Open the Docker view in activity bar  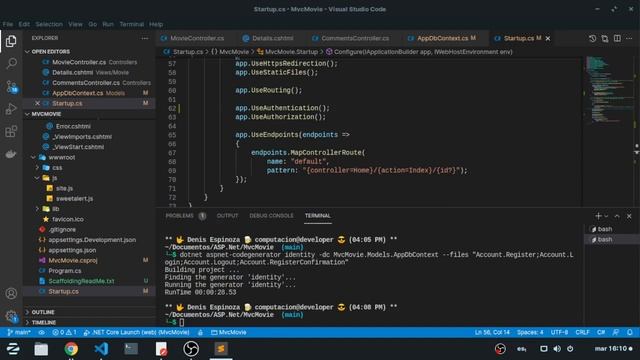(x=11, y=154)
